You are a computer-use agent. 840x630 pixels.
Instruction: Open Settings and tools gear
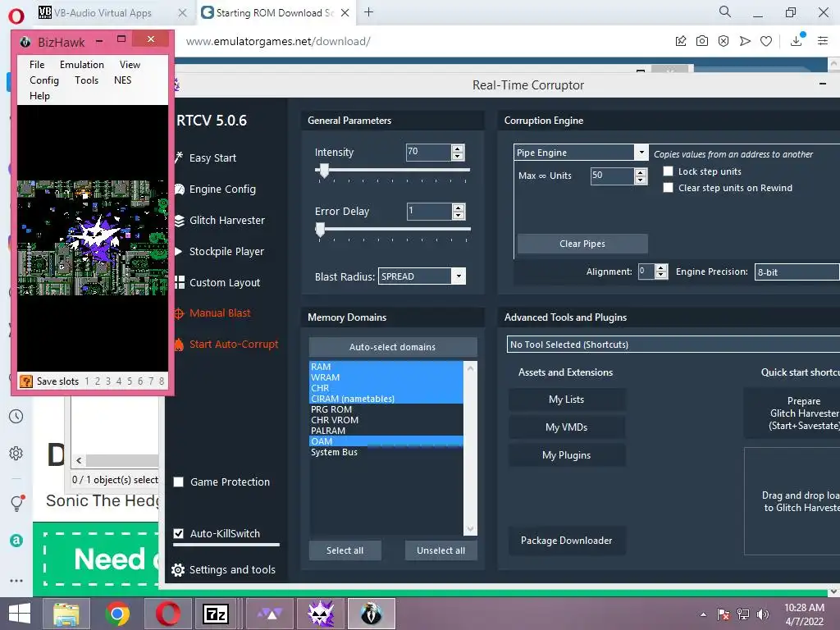click(178, 570)
